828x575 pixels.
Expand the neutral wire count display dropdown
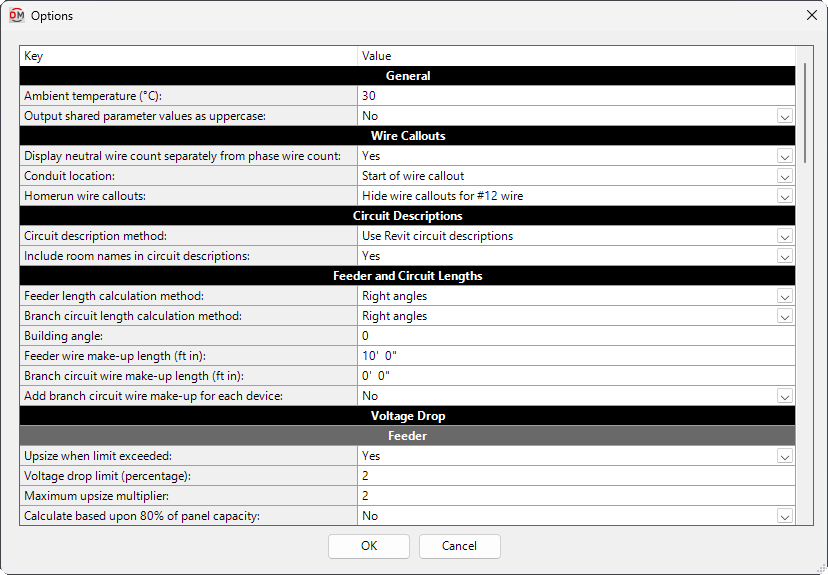(x=785, y=156)
